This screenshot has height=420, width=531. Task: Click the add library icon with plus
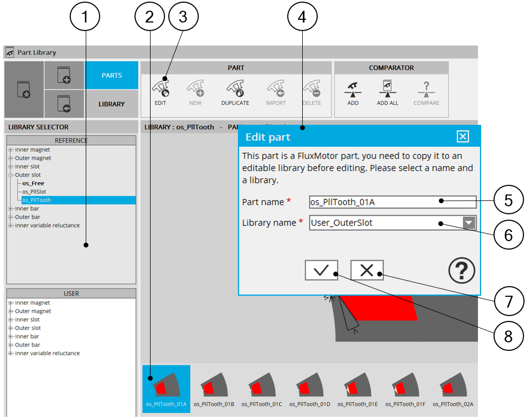coord(64,75)
